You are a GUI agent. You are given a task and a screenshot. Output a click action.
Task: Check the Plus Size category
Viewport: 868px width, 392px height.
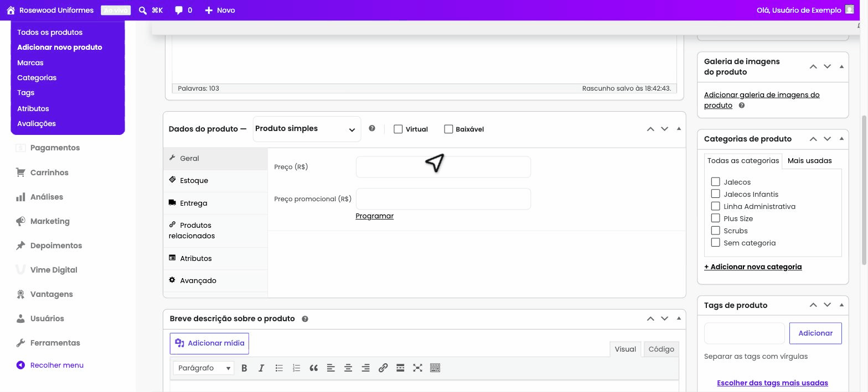coord(715,218)
